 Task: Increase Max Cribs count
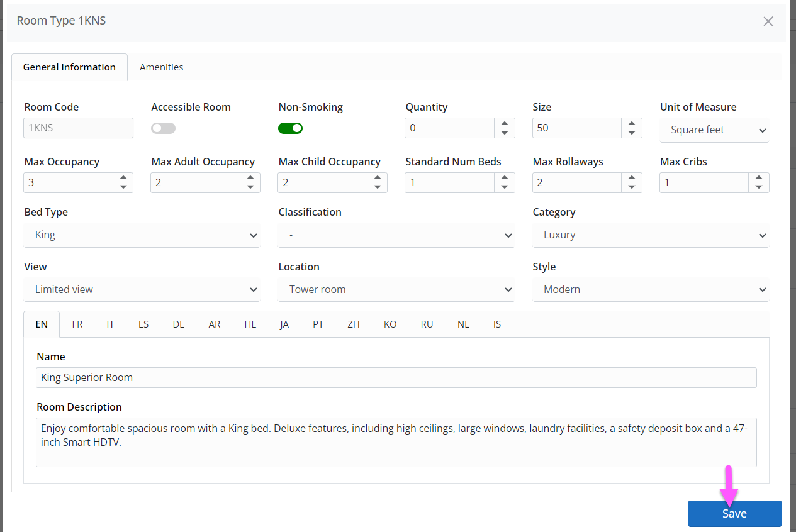click(x=758, y=178)
